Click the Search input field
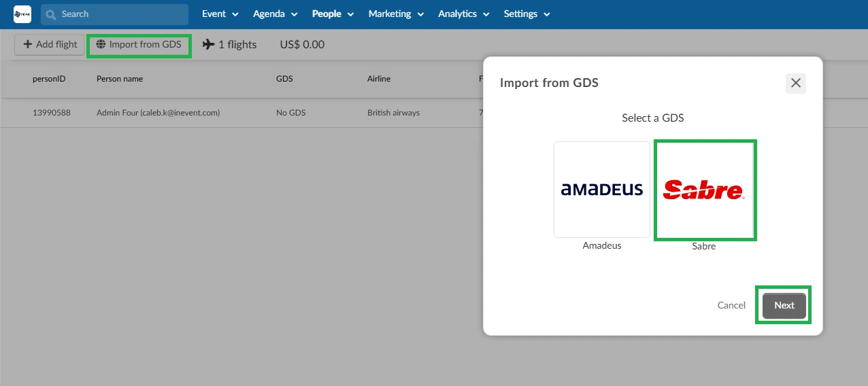The width and height of the screenshot is (868, 386). 114,14
